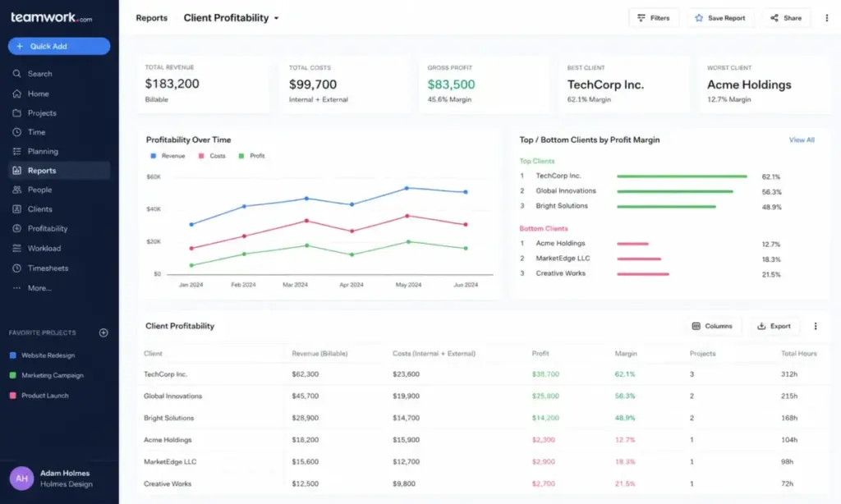Open the Home menu item

point(59,94)
